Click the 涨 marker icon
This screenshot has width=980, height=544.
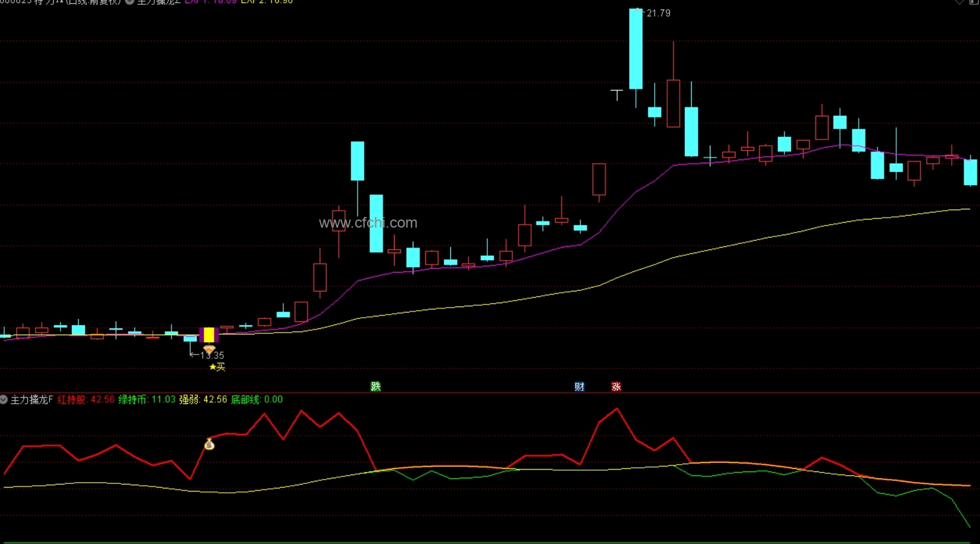(616, 386)
